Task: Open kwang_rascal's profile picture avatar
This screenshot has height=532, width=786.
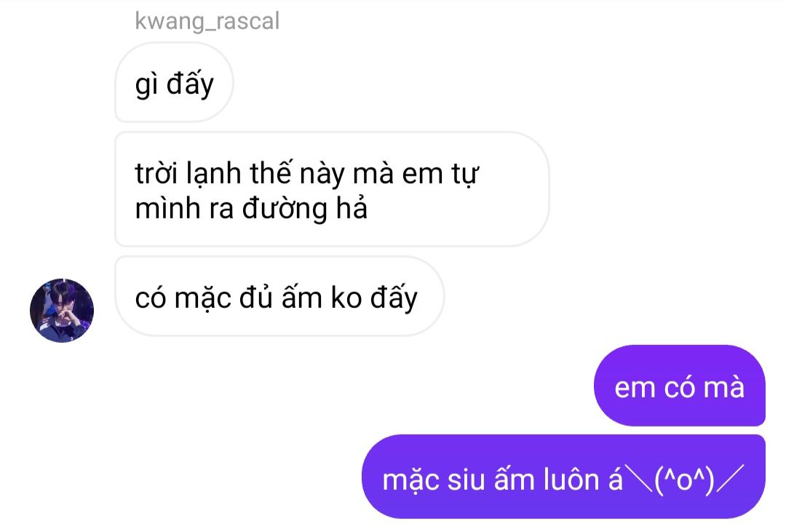Action: pos(62,310)
